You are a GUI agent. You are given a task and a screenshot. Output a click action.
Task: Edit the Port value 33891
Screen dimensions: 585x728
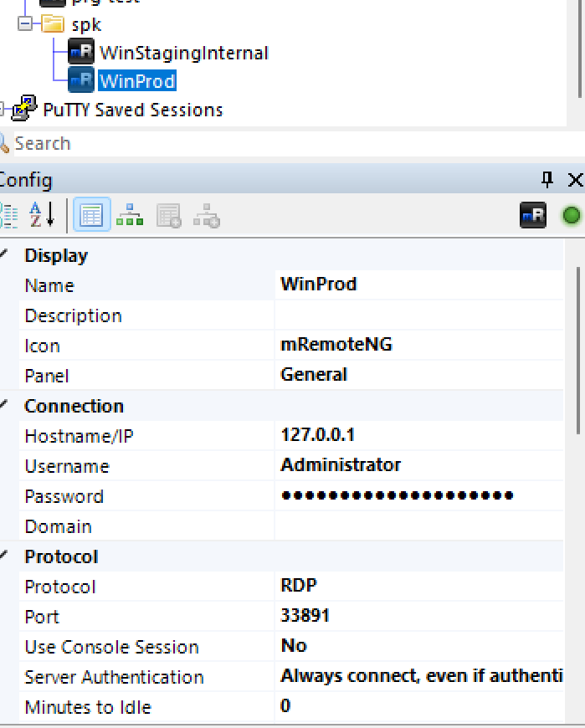[419, 616]
